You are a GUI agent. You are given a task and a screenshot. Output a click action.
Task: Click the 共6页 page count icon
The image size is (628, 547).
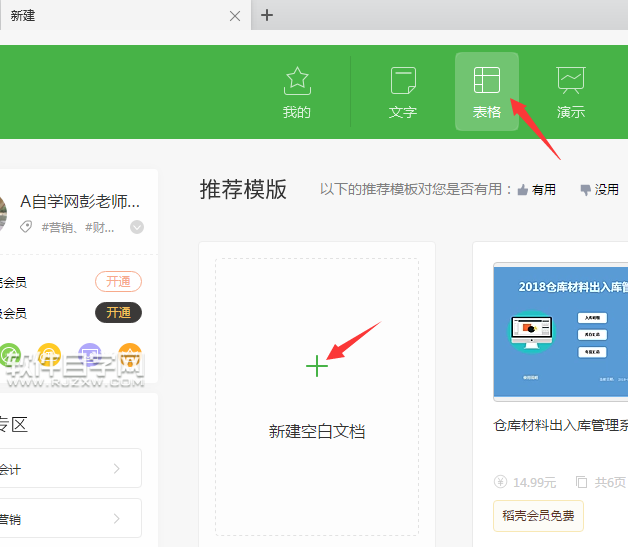tap(581, 482)
